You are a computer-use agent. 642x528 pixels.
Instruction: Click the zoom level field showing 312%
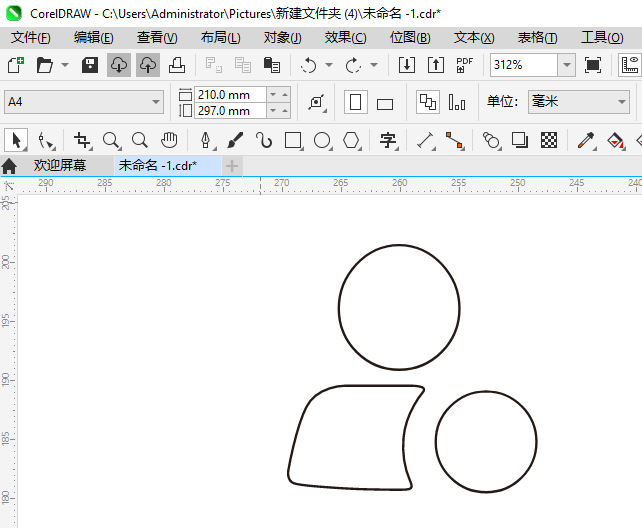[524, 65]
